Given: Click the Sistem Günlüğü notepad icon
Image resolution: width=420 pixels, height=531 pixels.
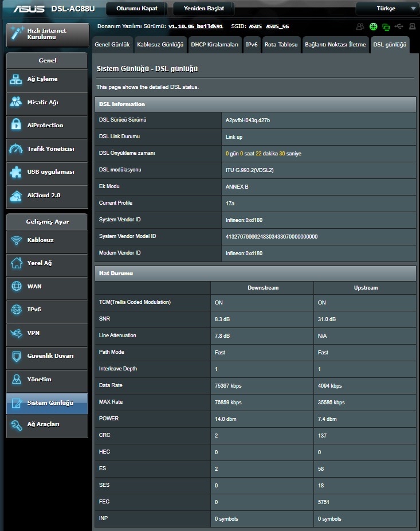Looking at the screenshot, I should 16,403.
